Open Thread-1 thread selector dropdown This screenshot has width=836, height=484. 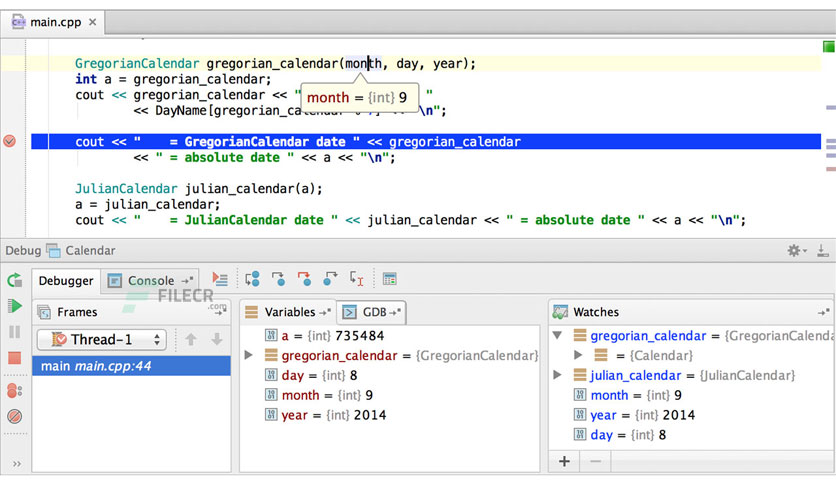tap(102, 340)
